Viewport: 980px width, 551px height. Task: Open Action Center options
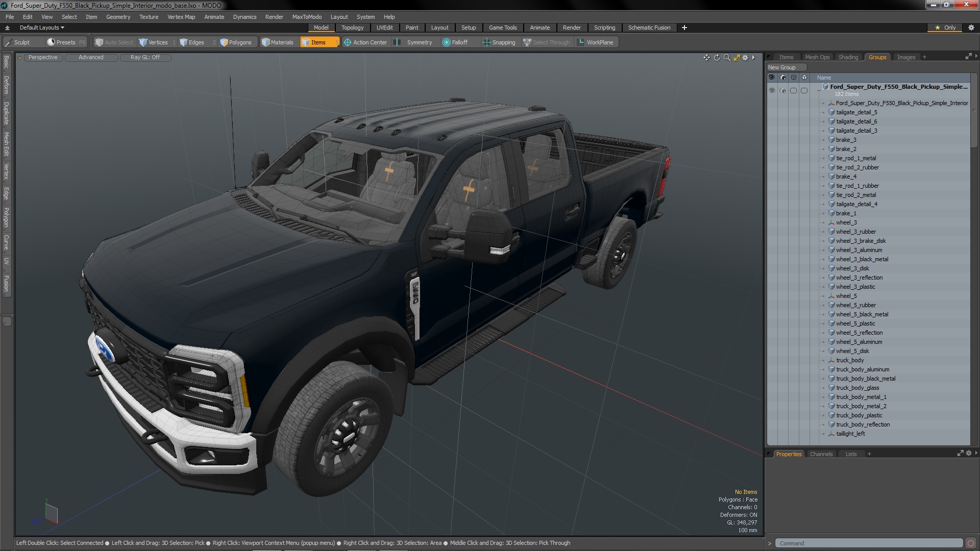point(366,42)
